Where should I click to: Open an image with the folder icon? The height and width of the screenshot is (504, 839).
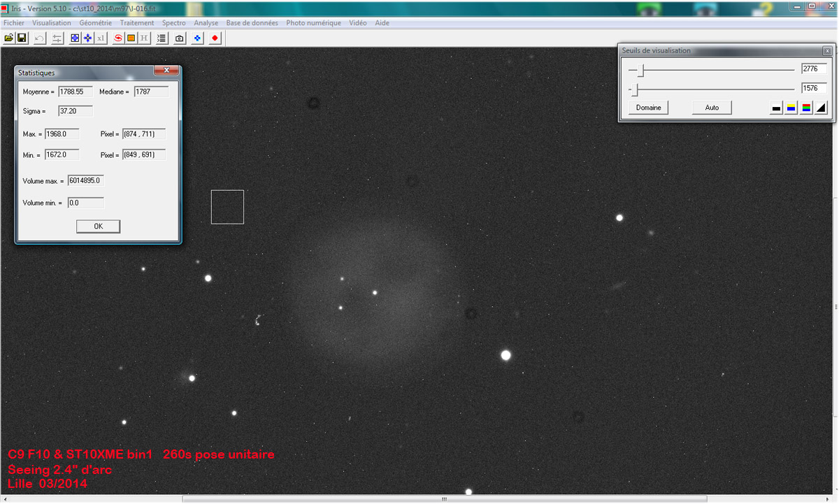pos(9,38)
